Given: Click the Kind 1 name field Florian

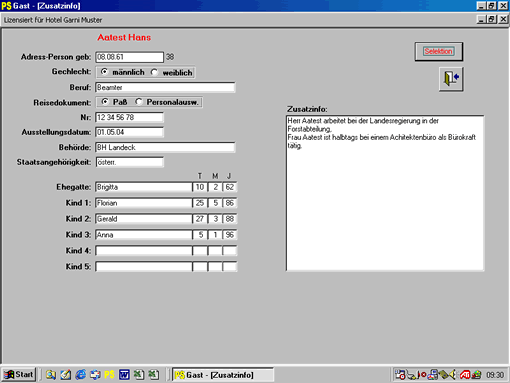Looking at the screenshot, I should [144, 203].
